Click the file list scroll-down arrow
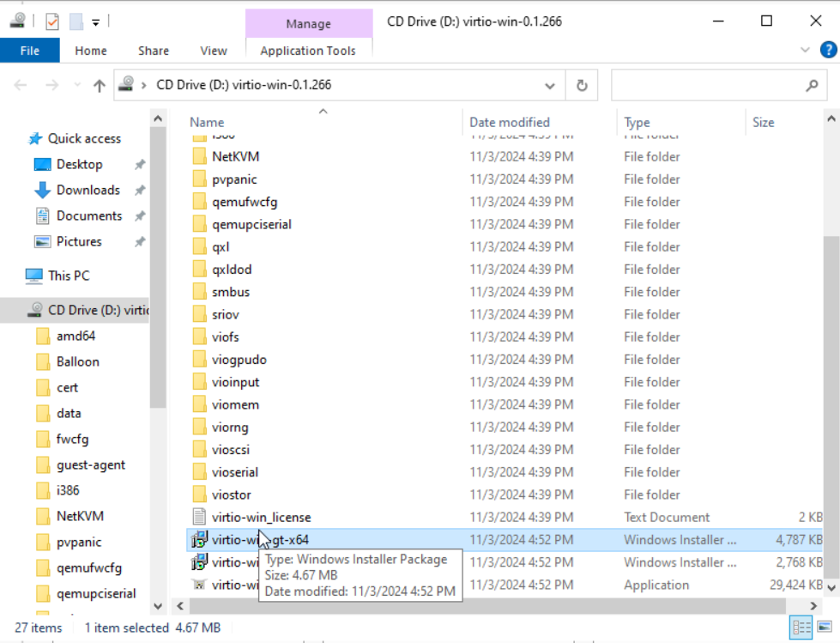 (831, 588)
